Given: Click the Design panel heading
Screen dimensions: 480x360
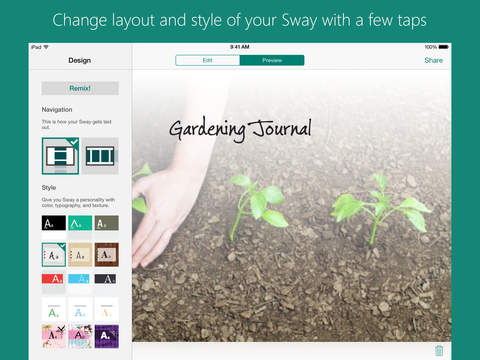Looking at the screenshot, I should (80, 60).
